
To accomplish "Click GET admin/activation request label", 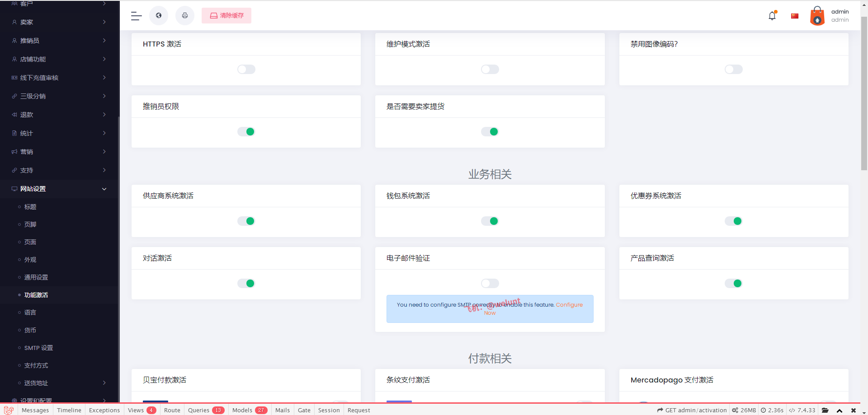I will coord(692,410).
